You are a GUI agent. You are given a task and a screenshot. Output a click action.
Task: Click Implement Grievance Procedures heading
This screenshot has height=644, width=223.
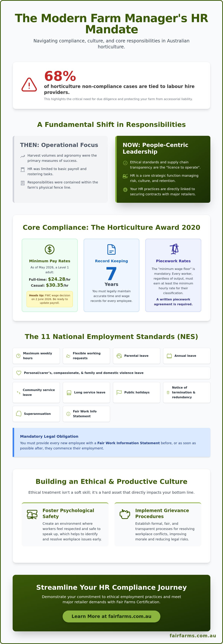(162, 513)
